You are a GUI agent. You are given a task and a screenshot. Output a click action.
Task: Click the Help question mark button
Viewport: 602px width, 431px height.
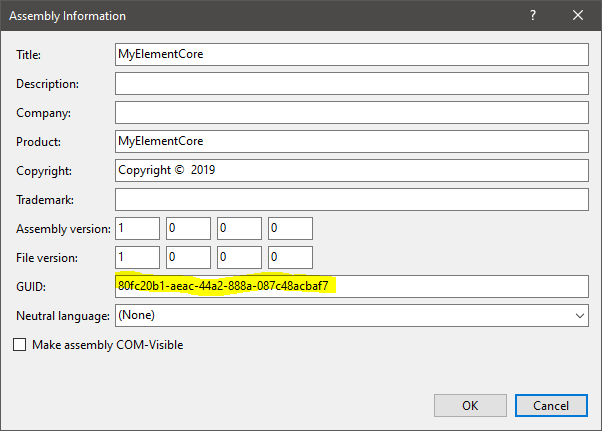click(x=531, y=16)
